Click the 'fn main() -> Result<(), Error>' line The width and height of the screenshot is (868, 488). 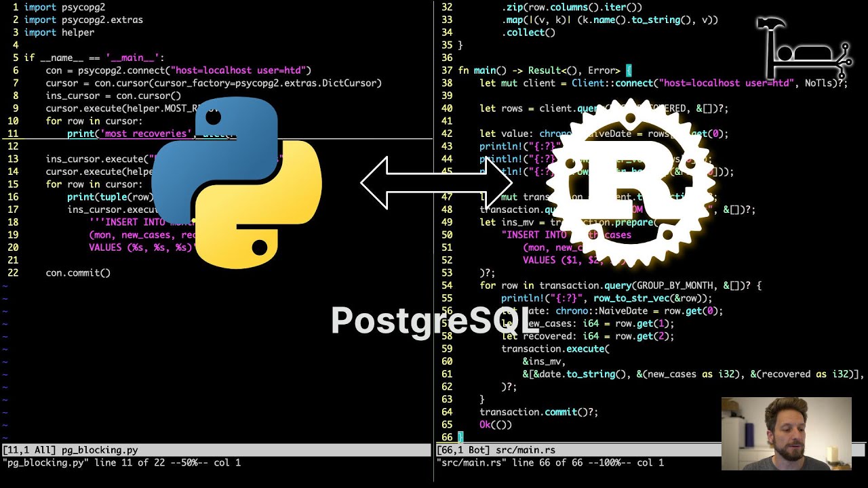545,70
